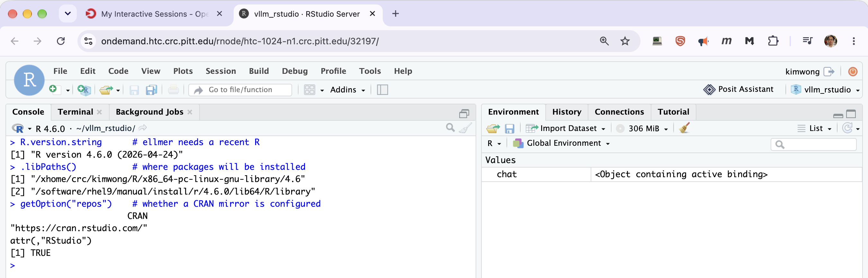868x278 pixels.
Task: Switch to the Background Jobs tab
Action: (150, 112)
